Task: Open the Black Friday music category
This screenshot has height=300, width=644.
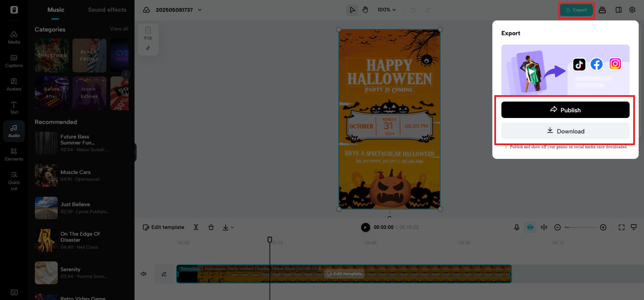Action: tap(89, 55)
